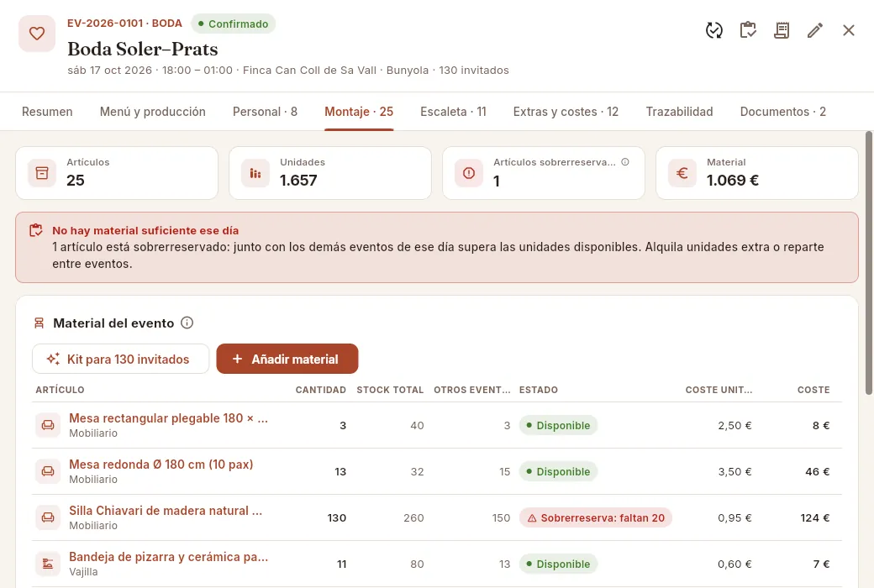This screenshot has width=874, height=588.
Task: Click the clipboard icon in red warning banner
Action: (x=36, y=230)
